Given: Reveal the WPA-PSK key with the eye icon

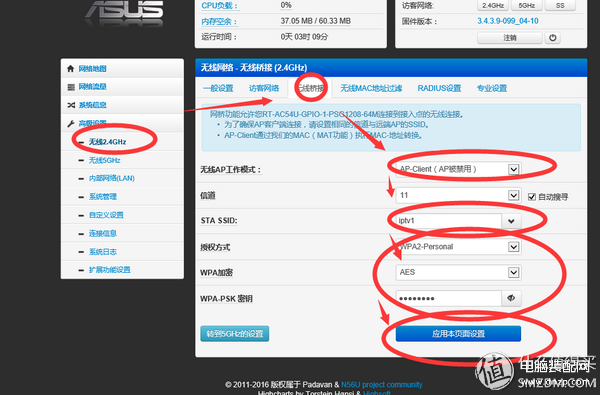Looking at the screenshot, I should coord(511,298).
